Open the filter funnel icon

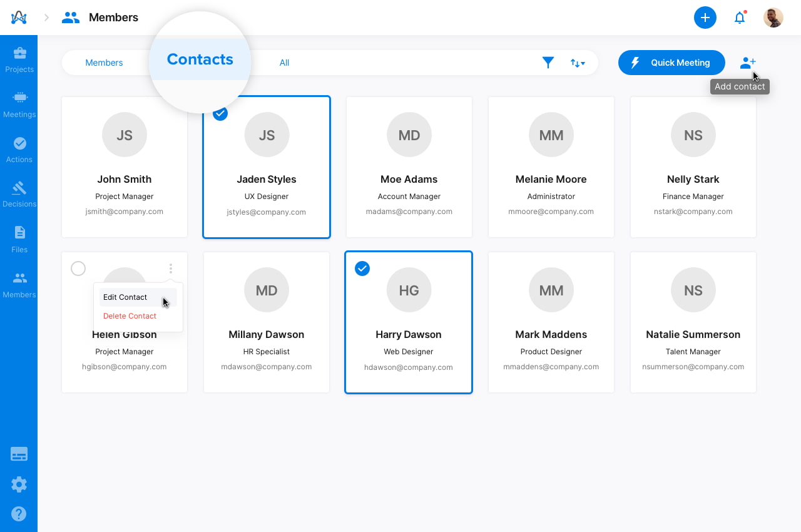(548, 63)
